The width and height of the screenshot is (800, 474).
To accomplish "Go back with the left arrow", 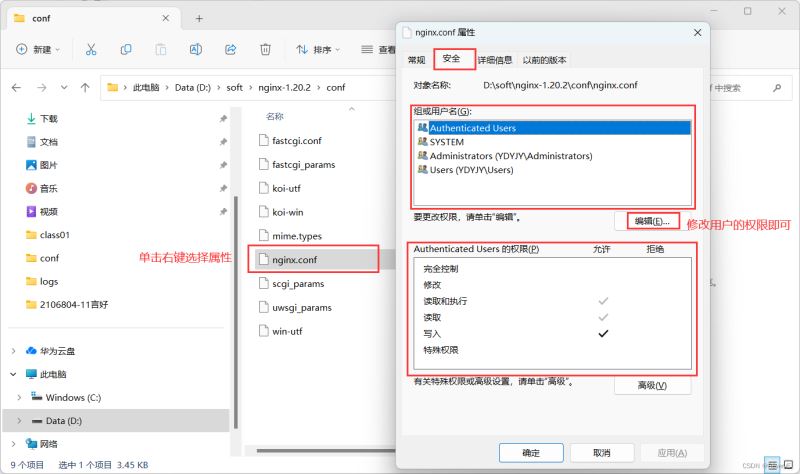I will pos(16,88).
